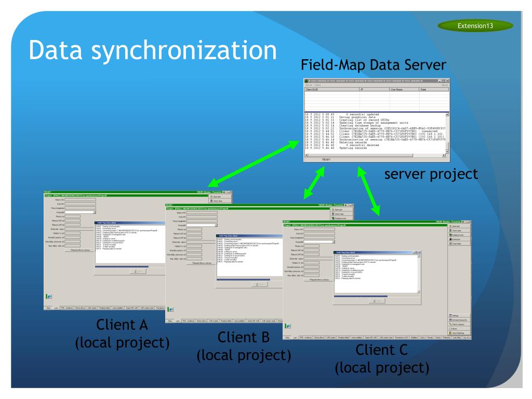Click the globe icon in Client A window
The image size is (532, 399).
[x=49, y=296]
